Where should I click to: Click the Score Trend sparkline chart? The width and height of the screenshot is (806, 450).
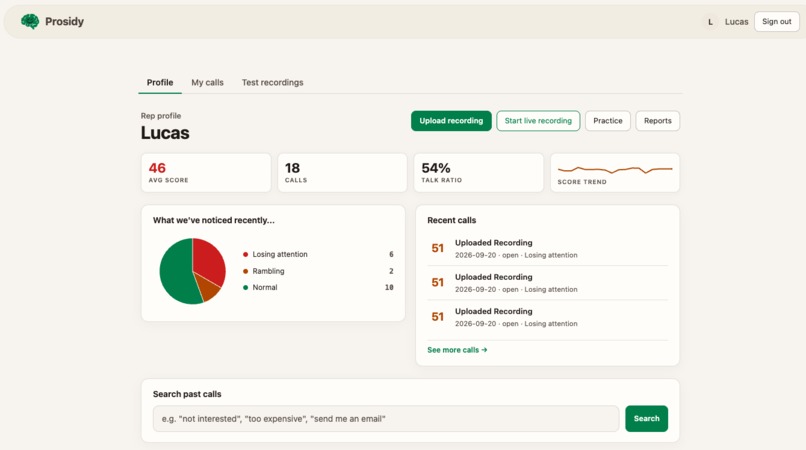pos(615,169)
